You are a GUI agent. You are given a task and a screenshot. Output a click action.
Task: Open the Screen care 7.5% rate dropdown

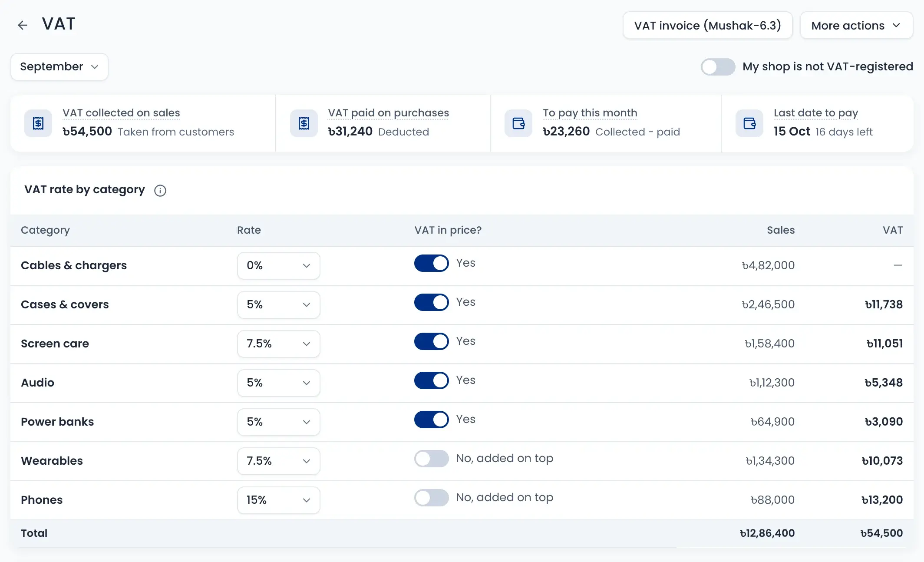click(279, 344)
